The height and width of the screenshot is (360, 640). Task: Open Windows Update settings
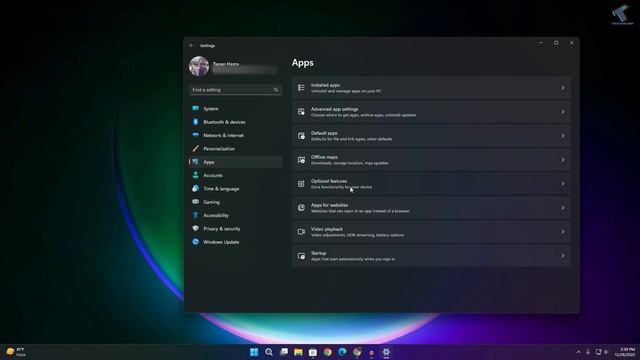click(x=236, y=242)
